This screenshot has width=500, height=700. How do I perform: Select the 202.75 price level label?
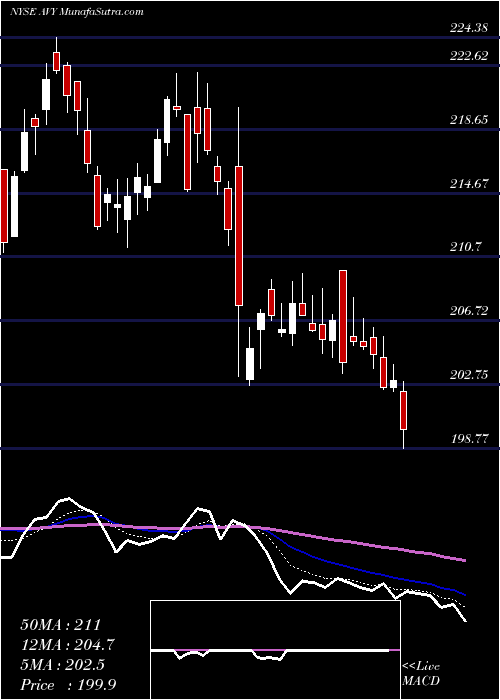click(469, 375)
